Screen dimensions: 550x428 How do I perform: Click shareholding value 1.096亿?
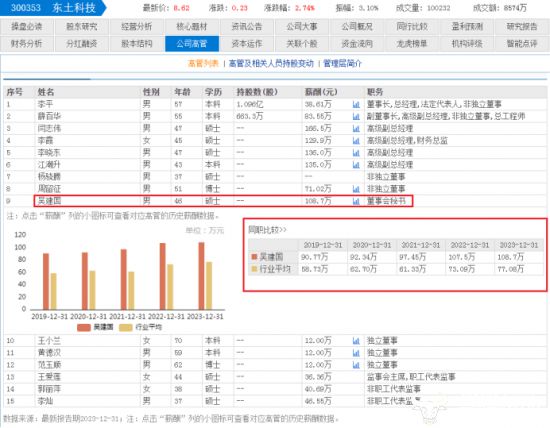point(249,104)
